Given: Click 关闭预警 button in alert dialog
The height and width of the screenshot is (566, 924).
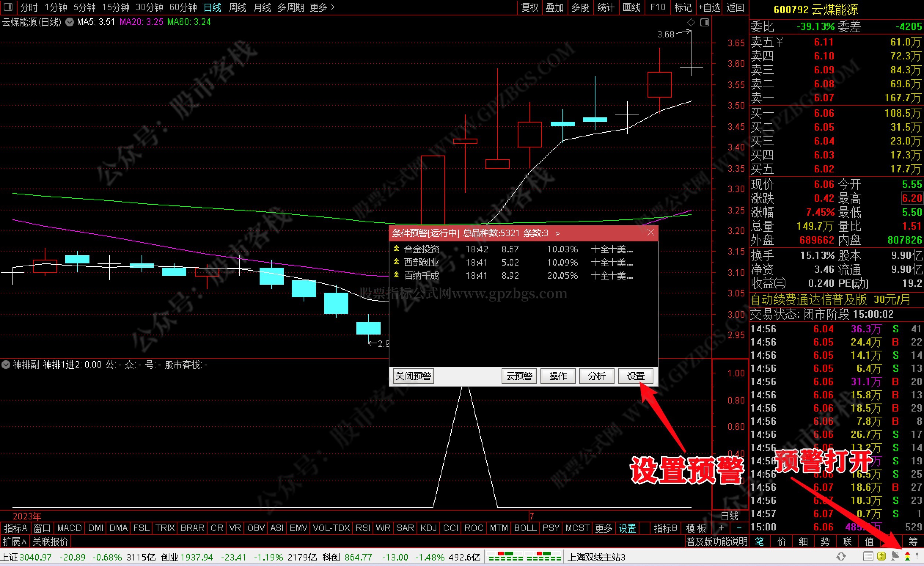Looking at the screenshot, I should (x=413, y=376).
